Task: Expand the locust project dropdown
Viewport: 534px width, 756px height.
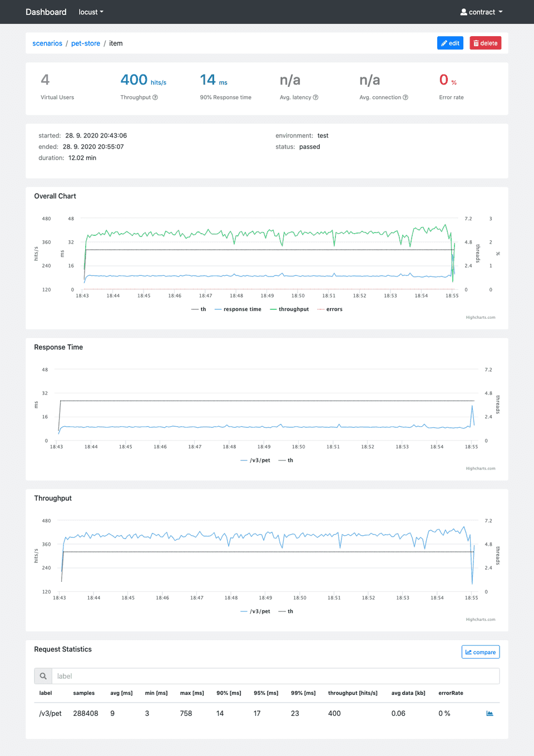Action: pos(91,12)
